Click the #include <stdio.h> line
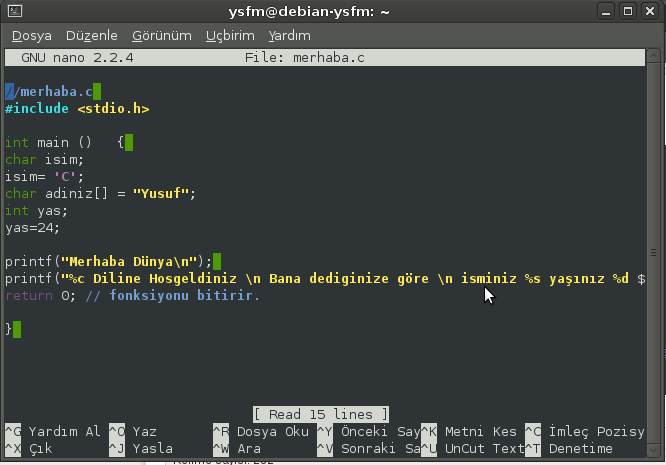Screen dimensions: 666x465 [78, 108]
